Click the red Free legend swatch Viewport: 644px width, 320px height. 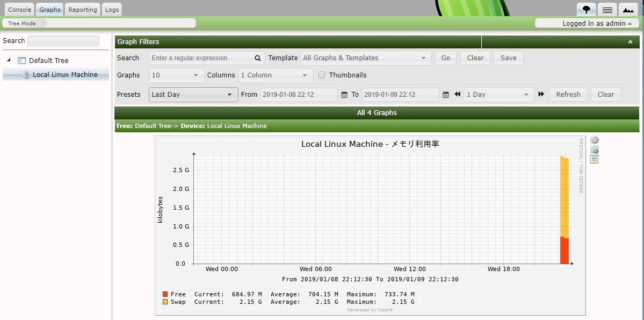(x=165, y=294)
